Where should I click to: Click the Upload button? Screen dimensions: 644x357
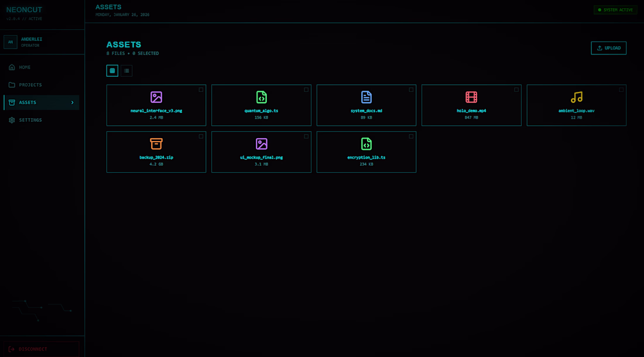tap(609, 48)
